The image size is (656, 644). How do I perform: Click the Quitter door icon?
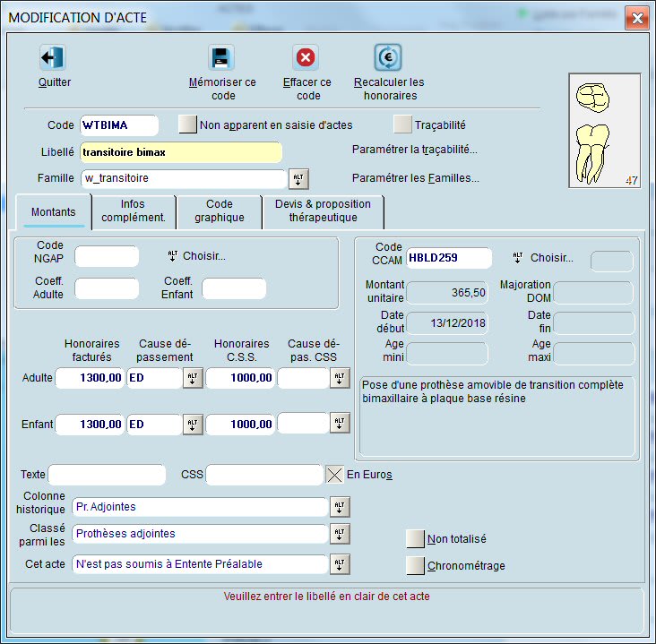tap(52, 58)
